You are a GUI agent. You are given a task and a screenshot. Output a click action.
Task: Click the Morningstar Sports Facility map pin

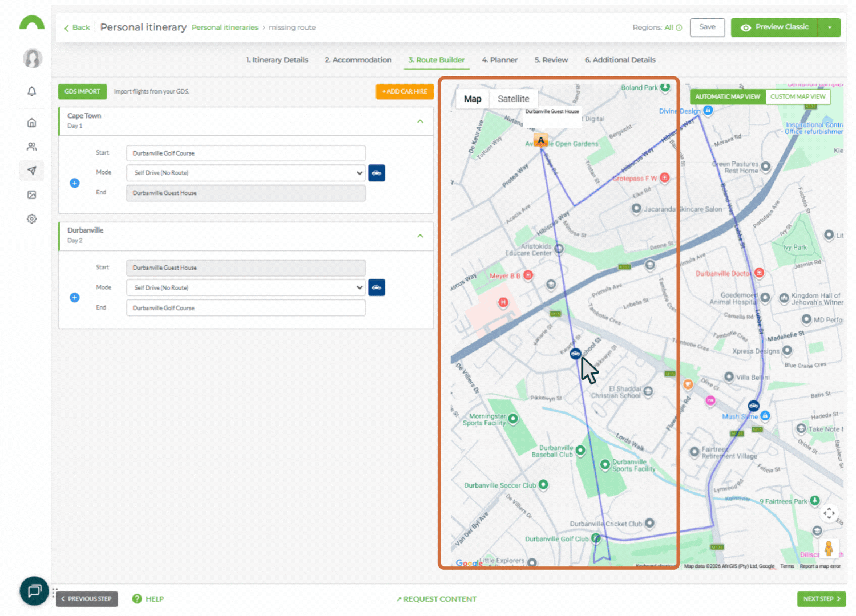click(513, 419)
